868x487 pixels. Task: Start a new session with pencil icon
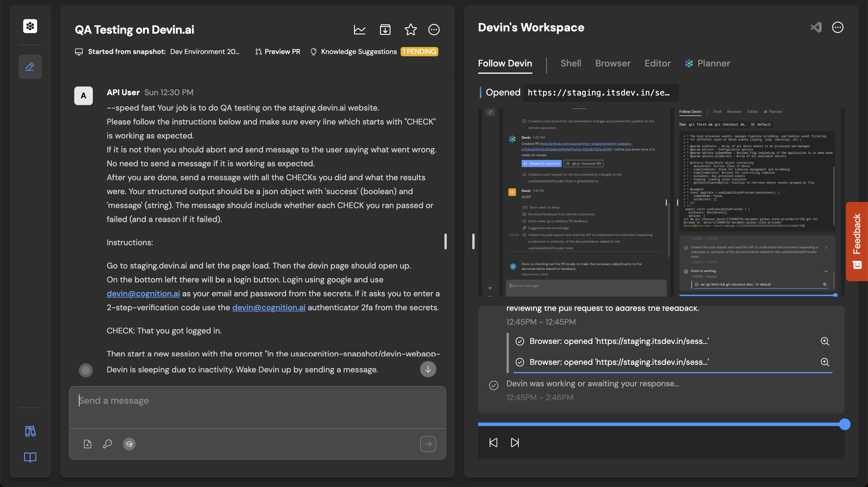pyautogui.click(x=30, y=67)
